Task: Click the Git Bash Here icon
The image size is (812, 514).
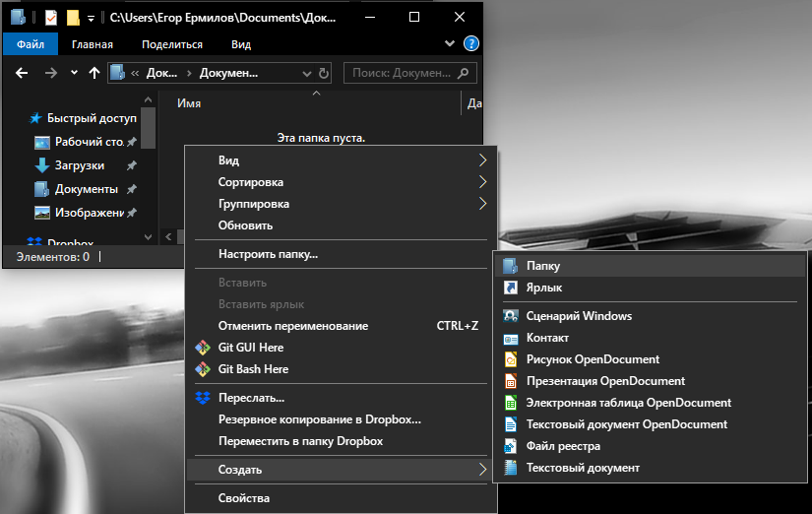Action: 203,369
